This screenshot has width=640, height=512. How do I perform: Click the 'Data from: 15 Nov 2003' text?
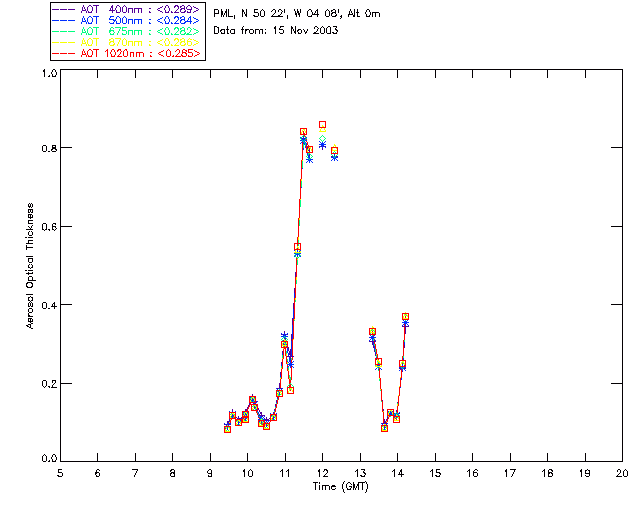pyautogui.click(x=276, y=30)
